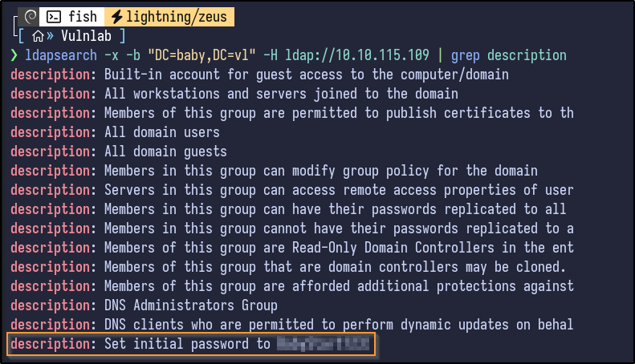The image size is (635, 364).
Task: Select the fish shell tab segment
Action: click(x=72, y=16)
